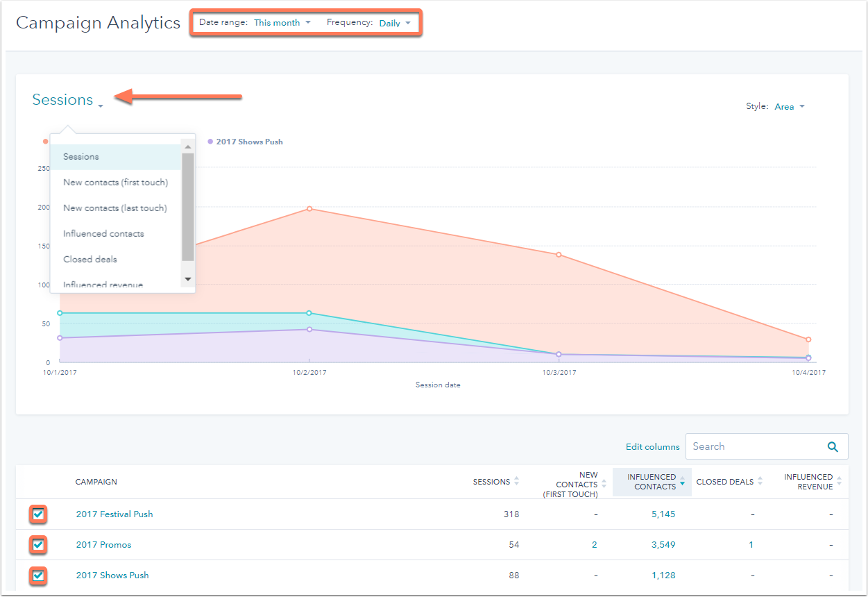868x597 pixels.
Task: Sort by Closed Deals column arrows
Action: tap(760, 482)
